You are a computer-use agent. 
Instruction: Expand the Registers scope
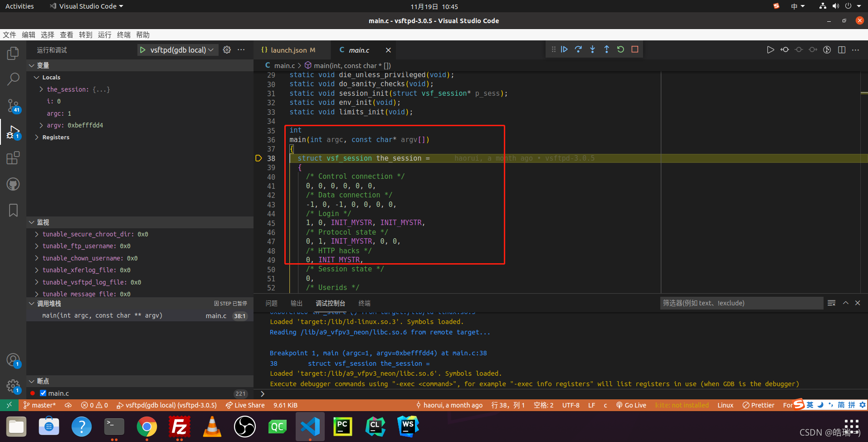tap(36, 138)
